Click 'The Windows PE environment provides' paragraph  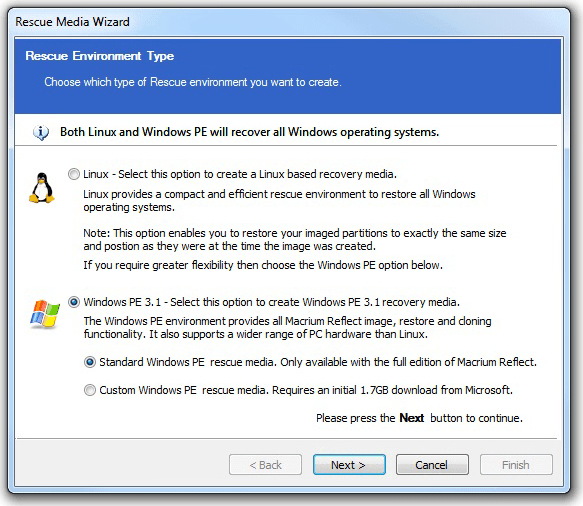[x=287, y=327]
